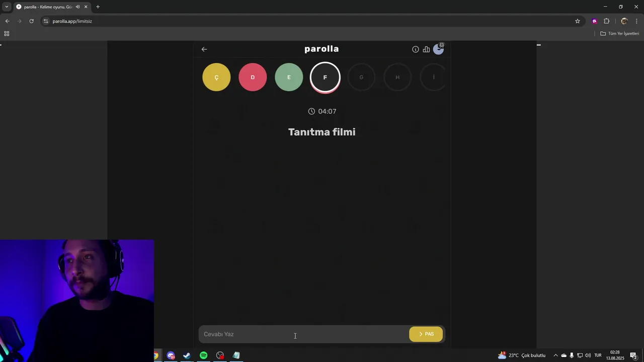Image resolution: width=644 pixels, height=362 pixels.
Task: Go back using the parolla back arrow
Action: point(204,49)
